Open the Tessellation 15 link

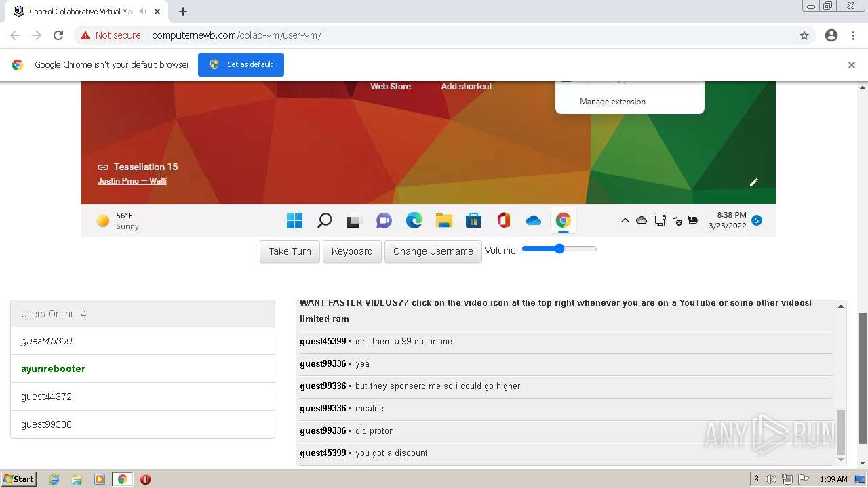coord(146,167)
